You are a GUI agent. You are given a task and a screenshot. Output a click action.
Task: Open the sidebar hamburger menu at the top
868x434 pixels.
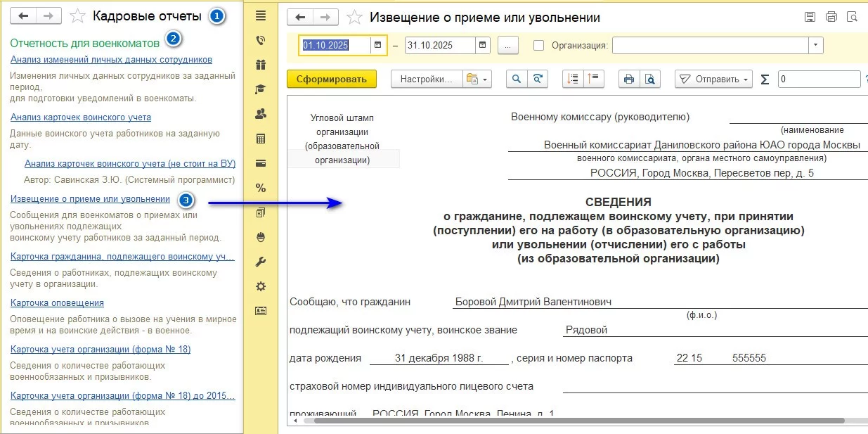point(260,15)
